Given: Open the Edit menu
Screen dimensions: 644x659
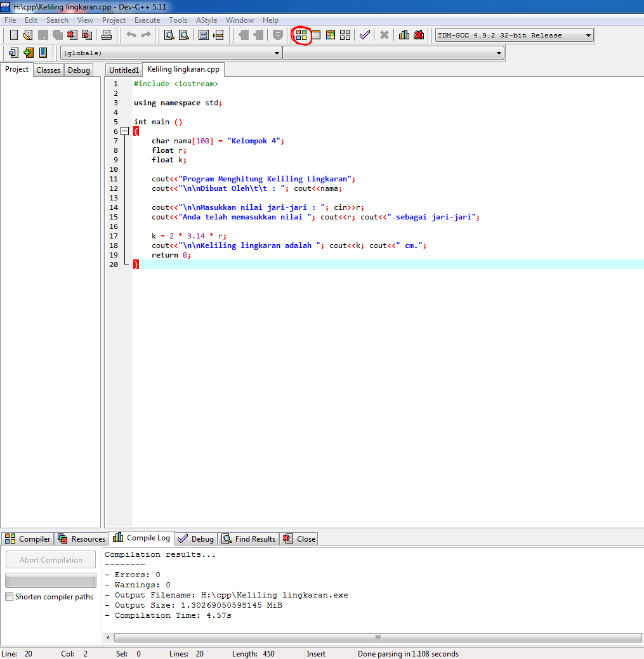Looking at the screenshot, I should coord(31,20).
